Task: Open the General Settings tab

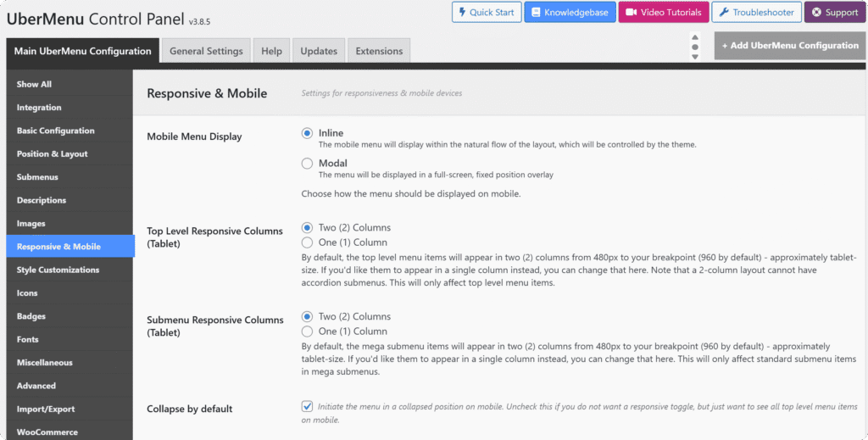Action: [206, 51]
